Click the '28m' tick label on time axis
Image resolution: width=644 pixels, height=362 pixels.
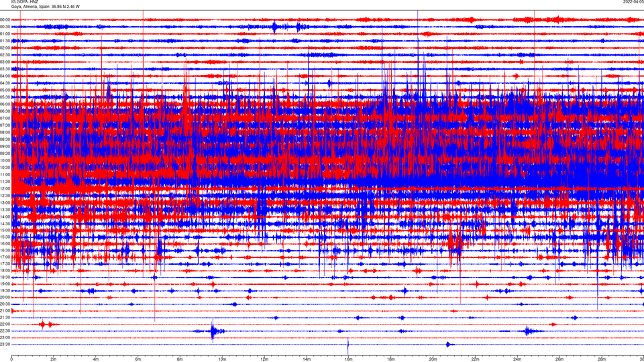[601, 359]
